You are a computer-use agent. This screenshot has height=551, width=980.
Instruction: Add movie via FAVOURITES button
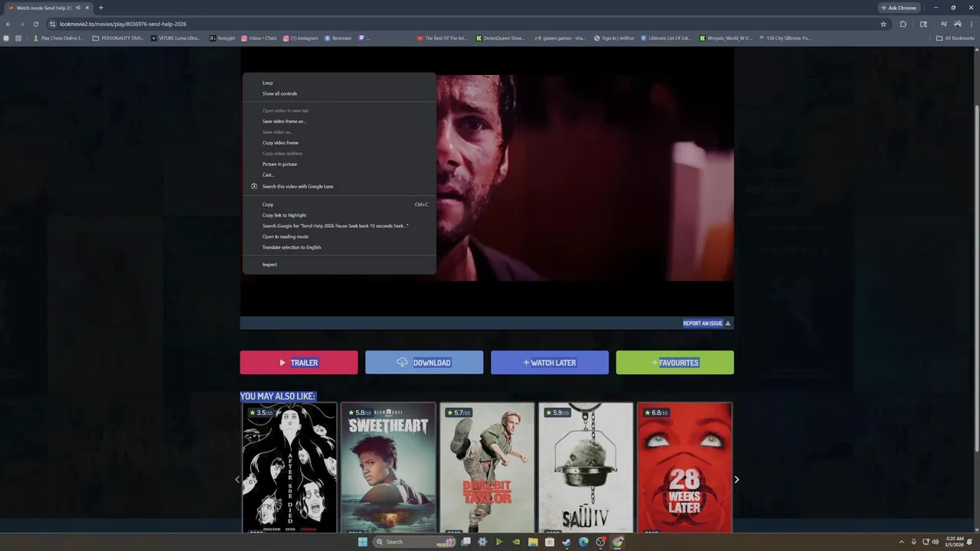coord(675,363)
